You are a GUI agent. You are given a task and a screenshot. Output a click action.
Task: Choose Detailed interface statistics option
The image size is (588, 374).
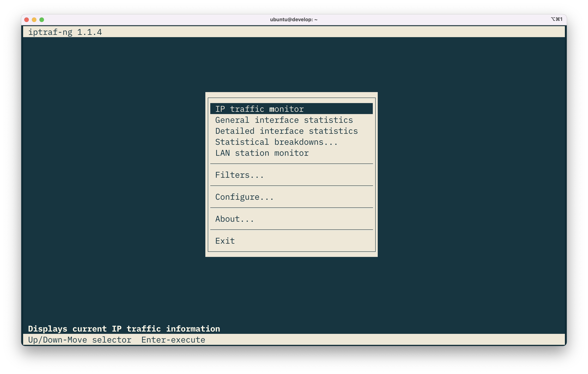(286, 131)
